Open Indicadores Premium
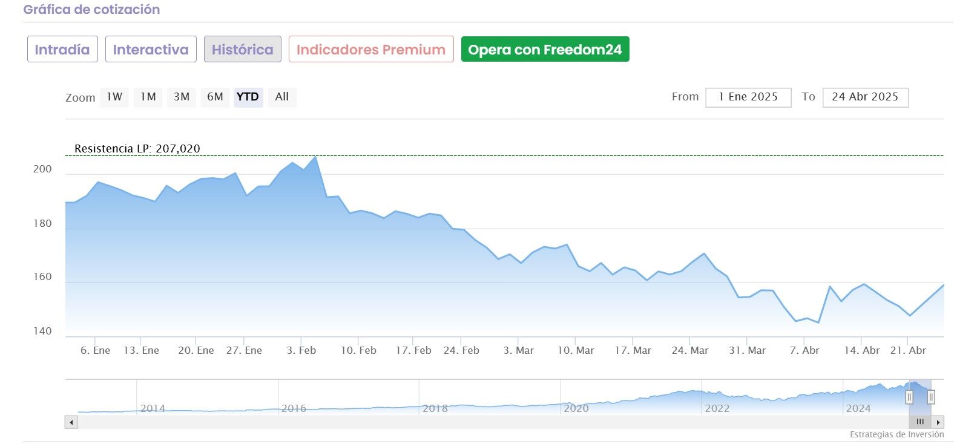980x444 pixels. click(371, 50)
